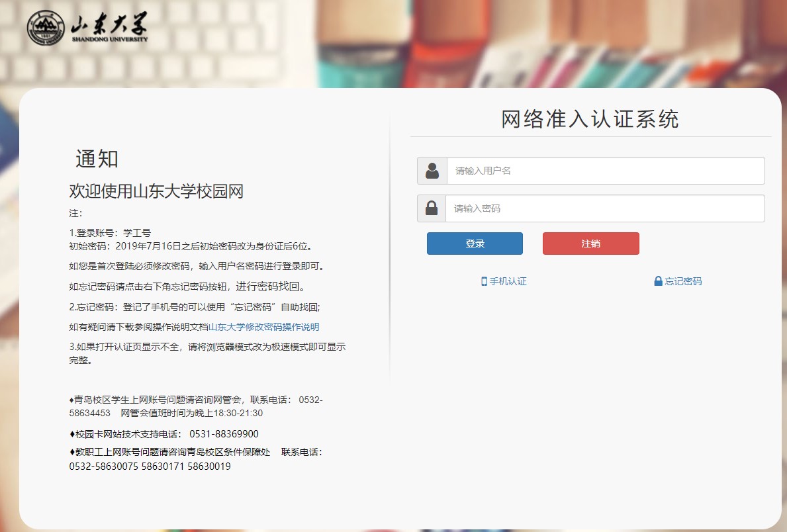The height and width of the screenshot is (532, 787).
Task: Click the support phone number 0531-88369900
Action: 224,434
